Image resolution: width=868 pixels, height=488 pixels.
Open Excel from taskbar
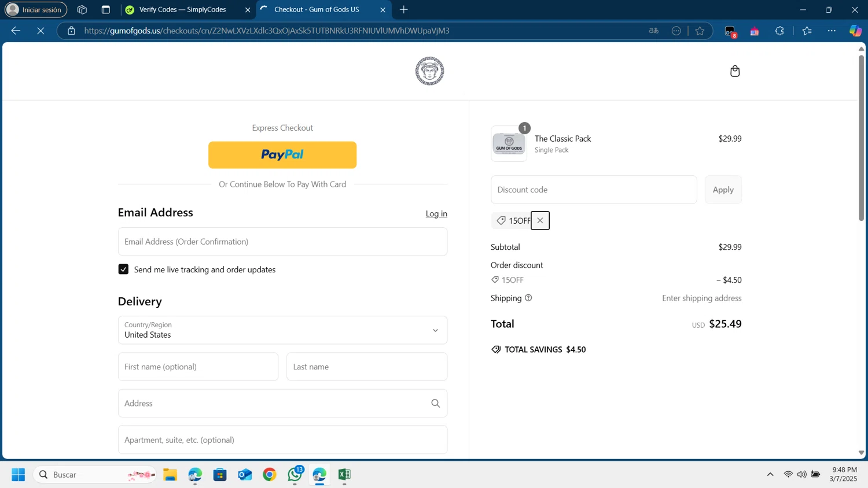click(344, 475)
